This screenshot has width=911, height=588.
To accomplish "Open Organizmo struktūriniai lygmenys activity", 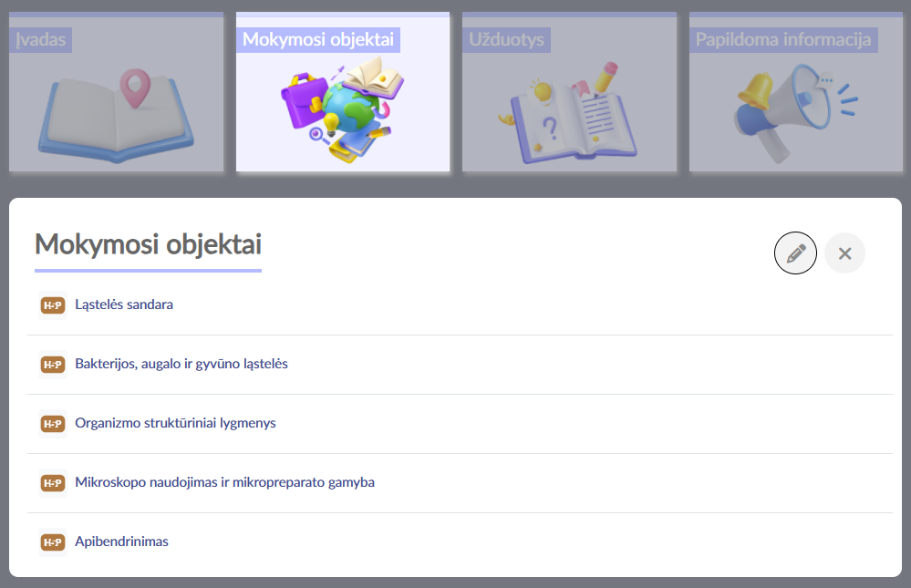I will pyautogui.click(x=175, y=423).
